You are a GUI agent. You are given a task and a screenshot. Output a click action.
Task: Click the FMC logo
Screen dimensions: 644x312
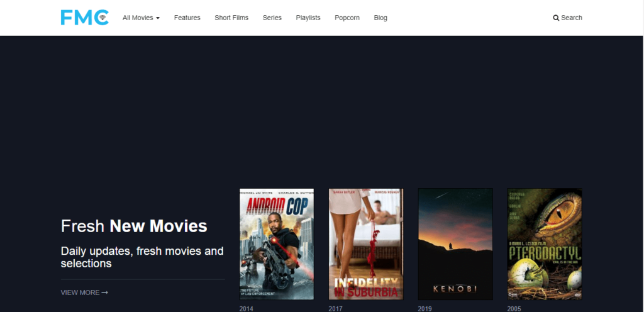pos(85,18)
